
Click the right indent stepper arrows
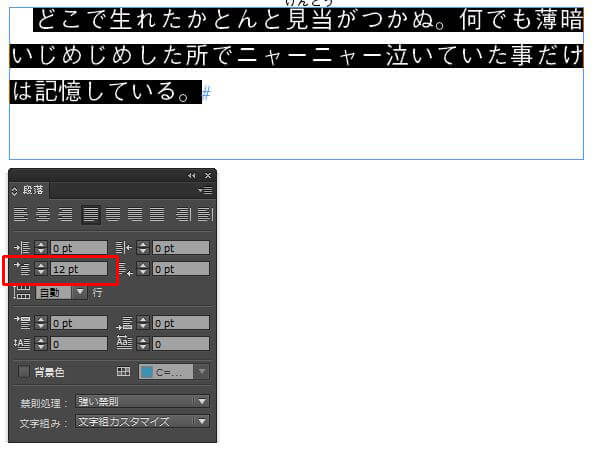pyautogui.click(x=143, y=248)
